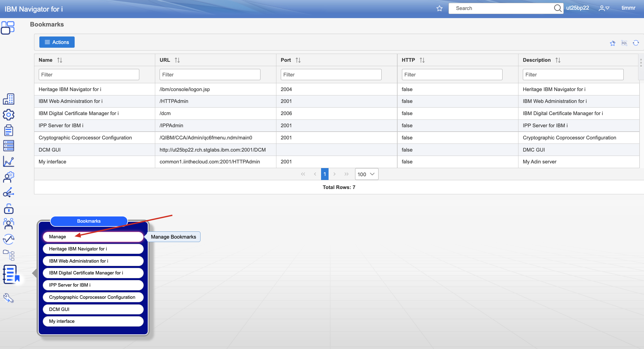The height and width of the screenshot is (349, 644).
Task: Select the DCM GUI table row name
Action: pos(50,150)
